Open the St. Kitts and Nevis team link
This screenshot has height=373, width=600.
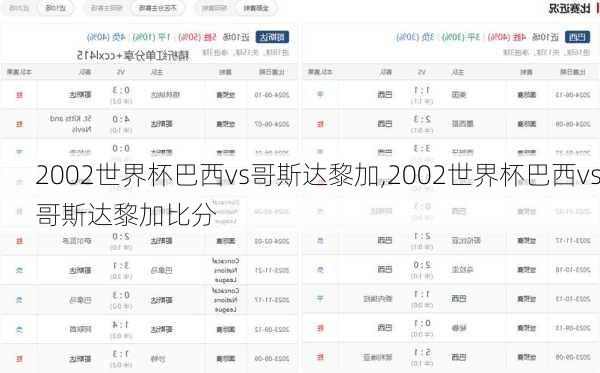tap(71, 124)
